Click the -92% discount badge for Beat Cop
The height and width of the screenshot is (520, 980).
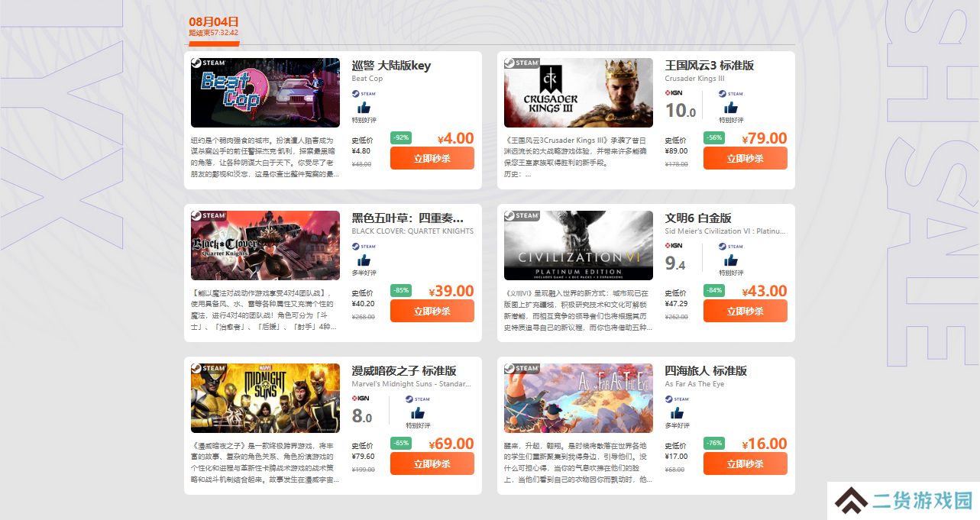click(401, 137)
